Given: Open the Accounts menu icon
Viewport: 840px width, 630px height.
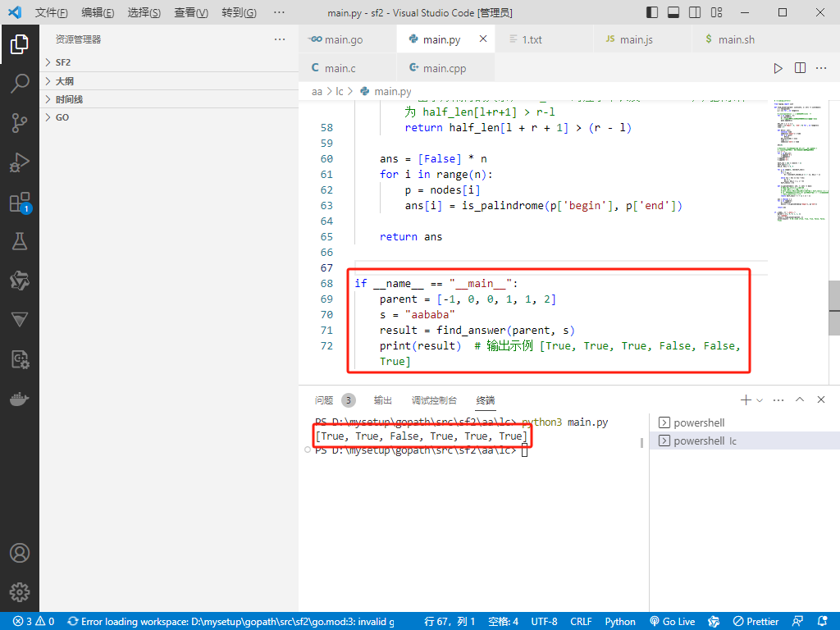Looking at the screenshot, I should (20, 553).
